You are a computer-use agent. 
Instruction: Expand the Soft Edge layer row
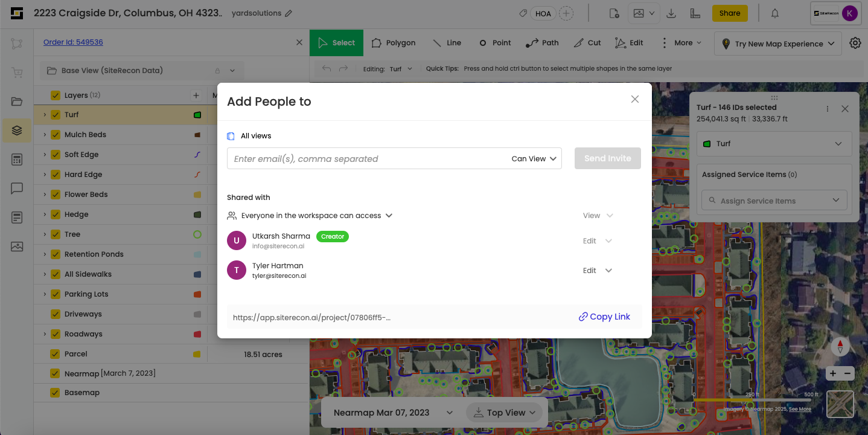45,155
